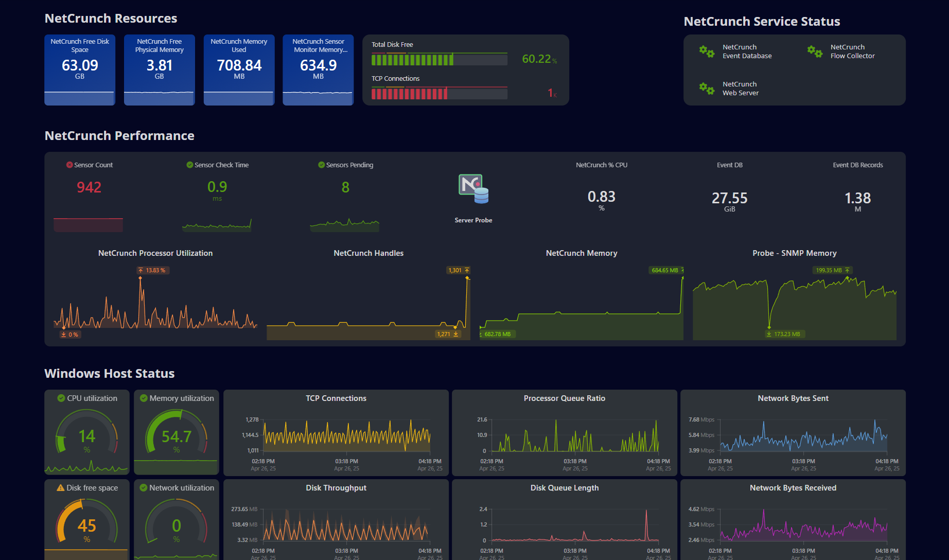Click the Total Disk Free progress bar
Viewport: 949px width, 560px height.
point(440,60)
